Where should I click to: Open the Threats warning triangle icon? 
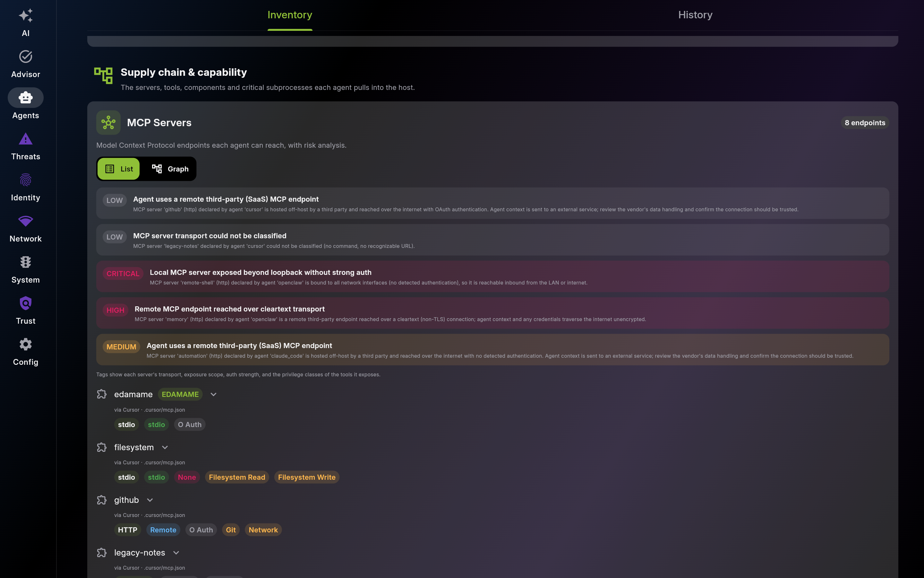pos(26,139)
